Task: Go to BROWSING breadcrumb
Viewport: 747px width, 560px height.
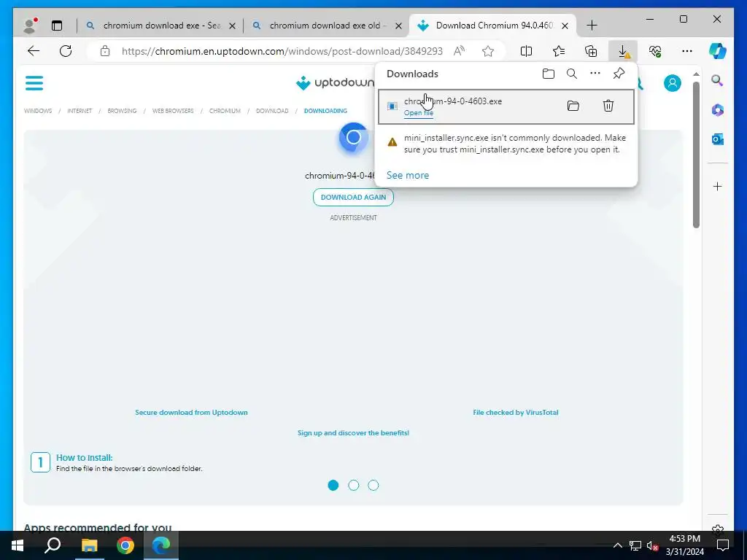Action: click(122, 111)
